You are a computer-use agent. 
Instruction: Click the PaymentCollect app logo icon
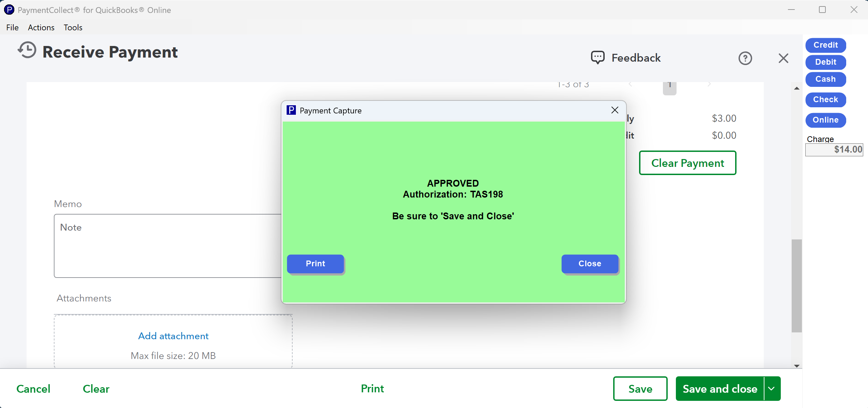[9, 10]
